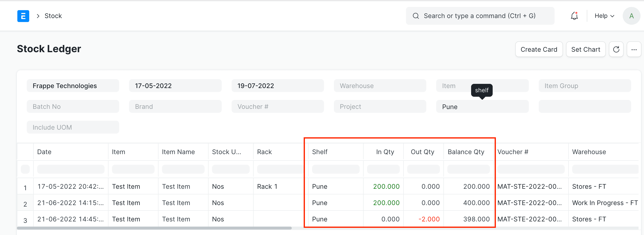Select the Item filter field
Screen dimensions: 644x235
482,86
